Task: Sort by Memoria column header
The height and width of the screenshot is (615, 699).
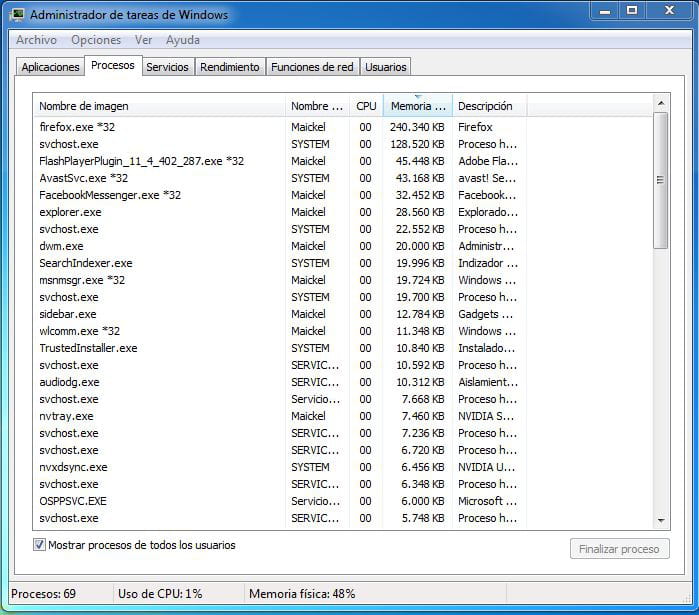Action: [418, 106]
